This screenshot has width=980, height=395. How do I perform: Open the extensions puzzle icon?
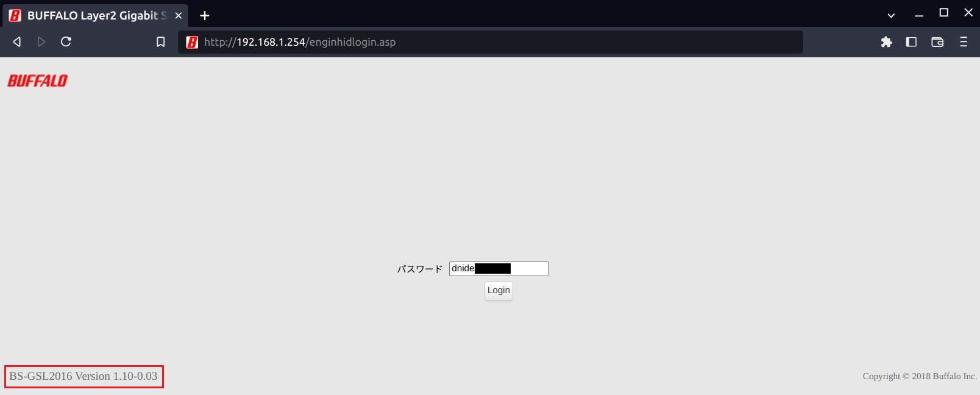[886, 42]
